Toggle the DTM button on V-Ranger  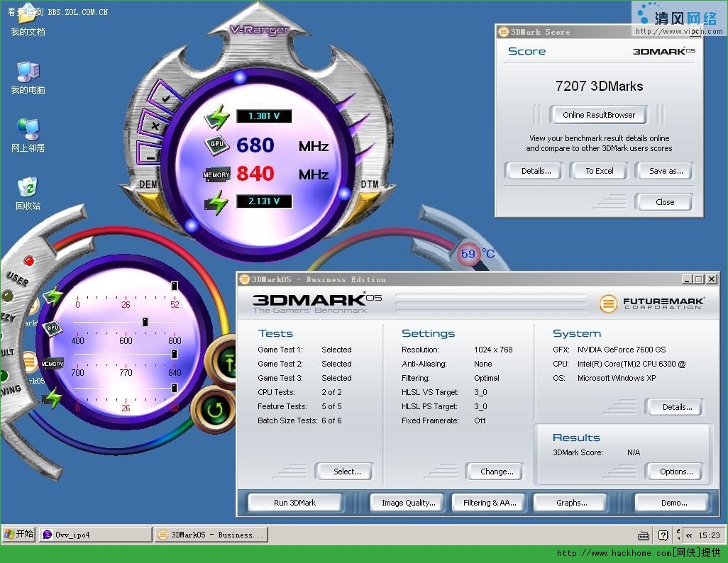tap(370, 184)
